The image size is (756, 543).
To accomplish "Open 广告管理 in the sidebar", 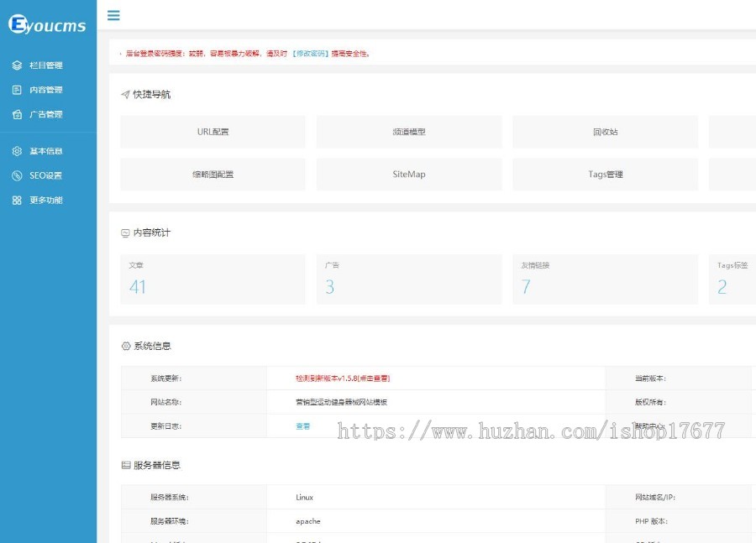I will pos(48,114).
